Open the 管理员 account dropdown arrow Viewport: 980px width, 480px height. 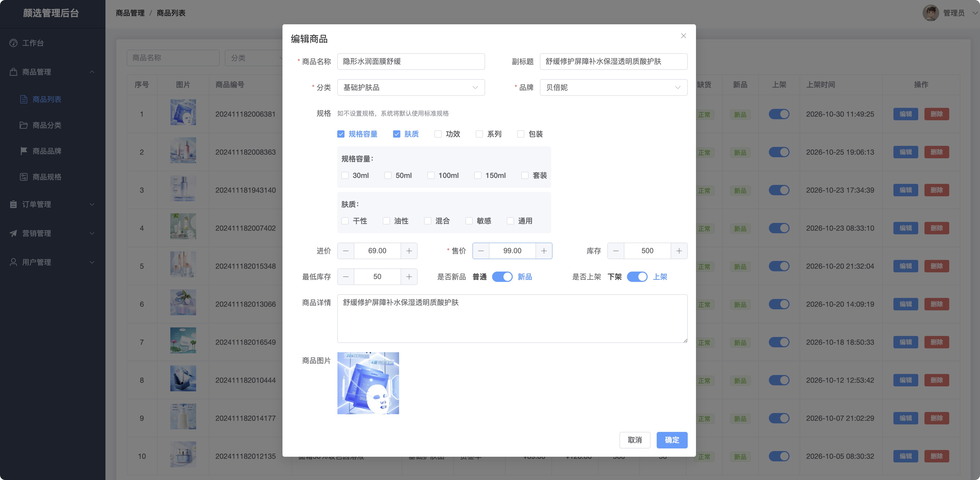click(975, 13)
